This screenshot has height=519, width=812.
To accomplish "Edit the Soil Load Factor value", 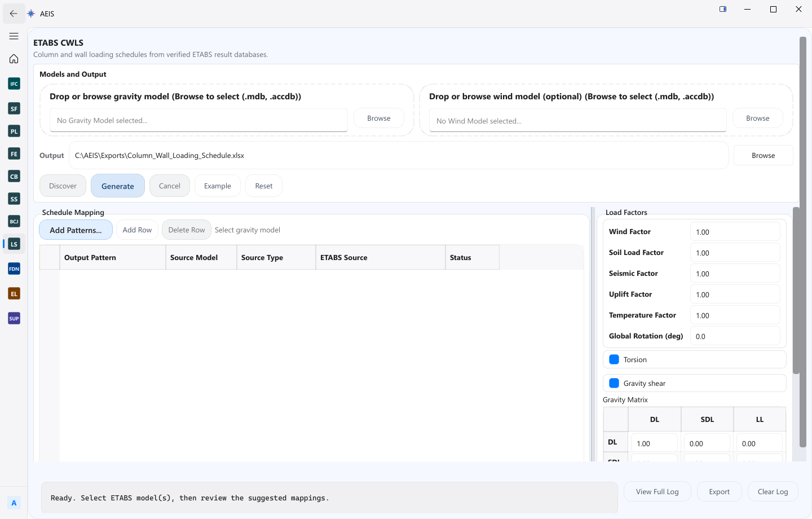I will point(735,253).
